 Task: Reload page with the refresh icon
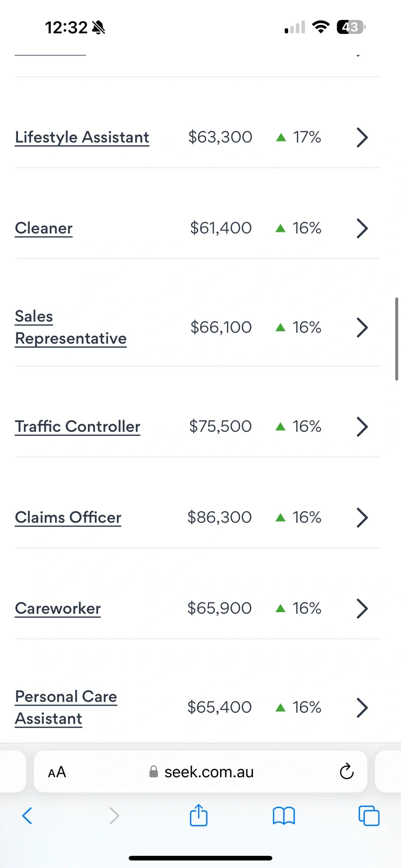click(x=347, y=771)
